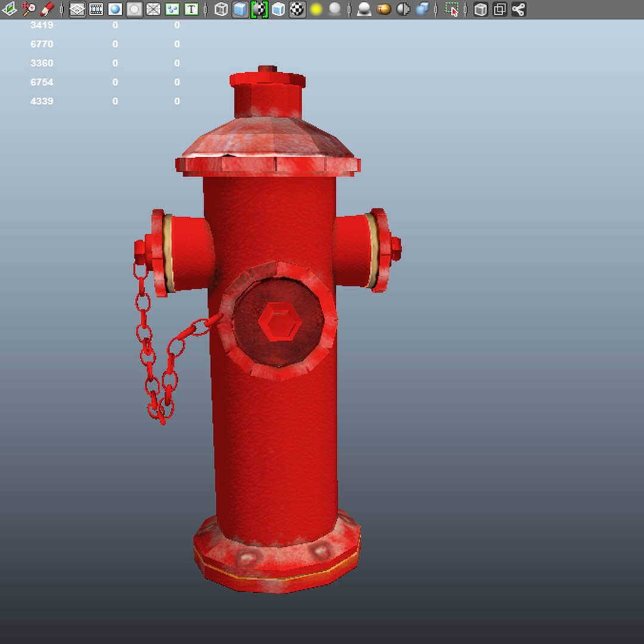
Task: Toggle safe action area icon
Action: pos(172,9)
